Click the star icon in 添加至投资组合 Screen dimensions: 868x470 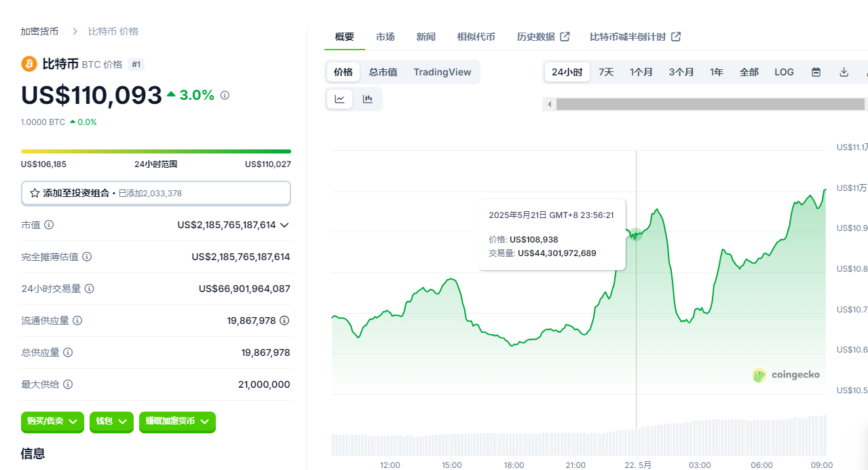tap(35, 193)
